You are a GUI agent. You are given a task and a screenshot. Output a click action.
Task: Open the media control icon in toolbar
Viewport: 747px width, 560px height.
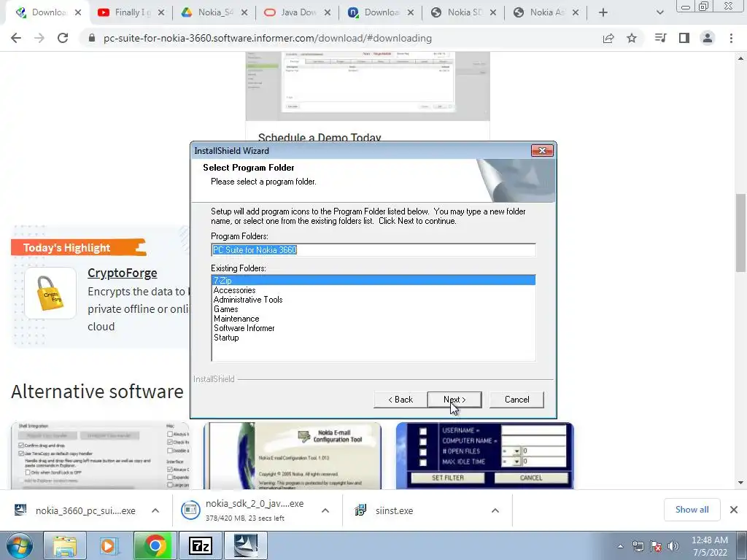[660, 38]
